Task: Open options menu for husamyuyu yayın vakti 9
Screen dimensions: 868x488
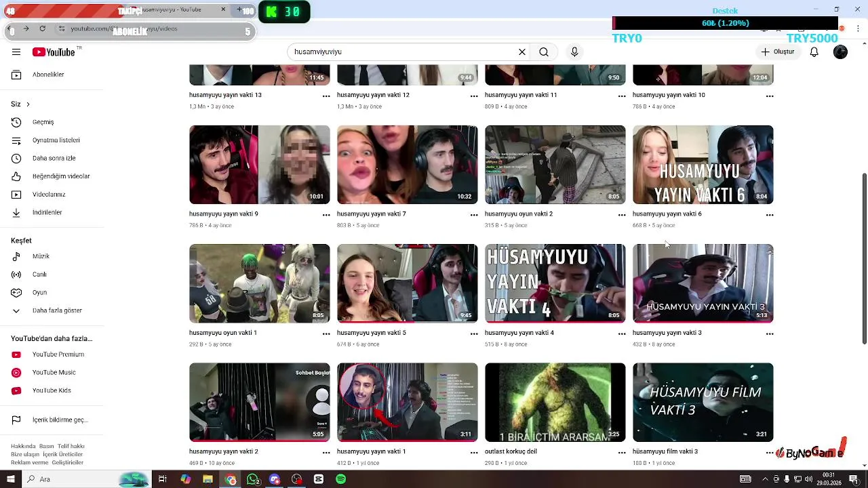Action: coord(326,215)
